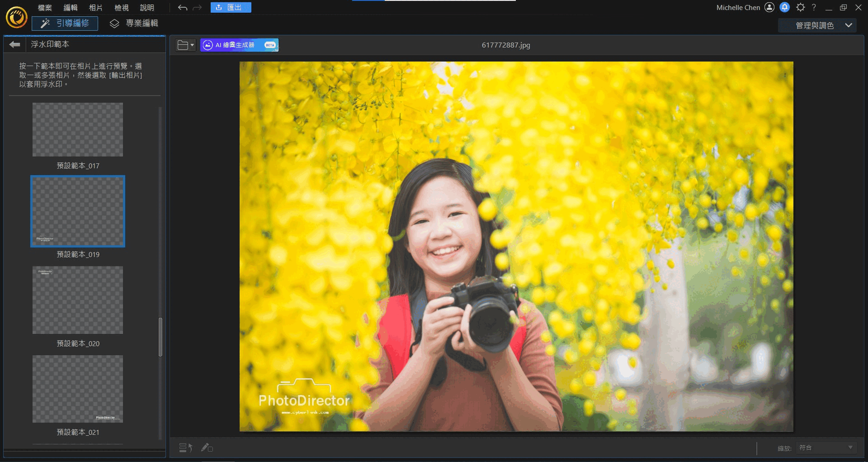This screenshot has height=462, width=868.
Task: Click the list sort icon below photo
Action: [186, 448]
